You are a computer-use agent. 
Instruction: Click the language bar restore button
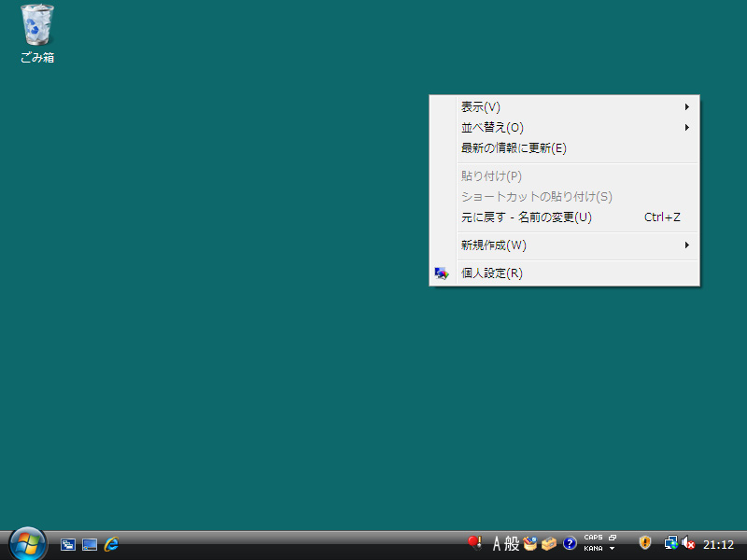(x=613, y=538)
